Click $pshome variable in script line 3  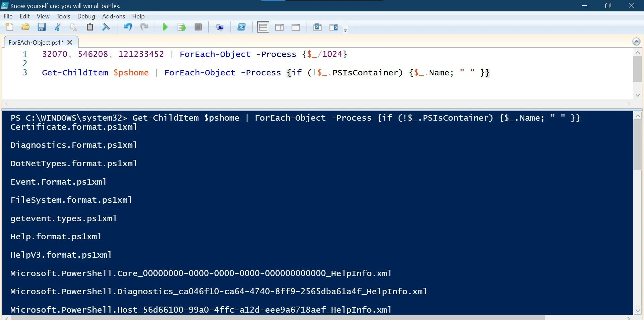point(131,72)
